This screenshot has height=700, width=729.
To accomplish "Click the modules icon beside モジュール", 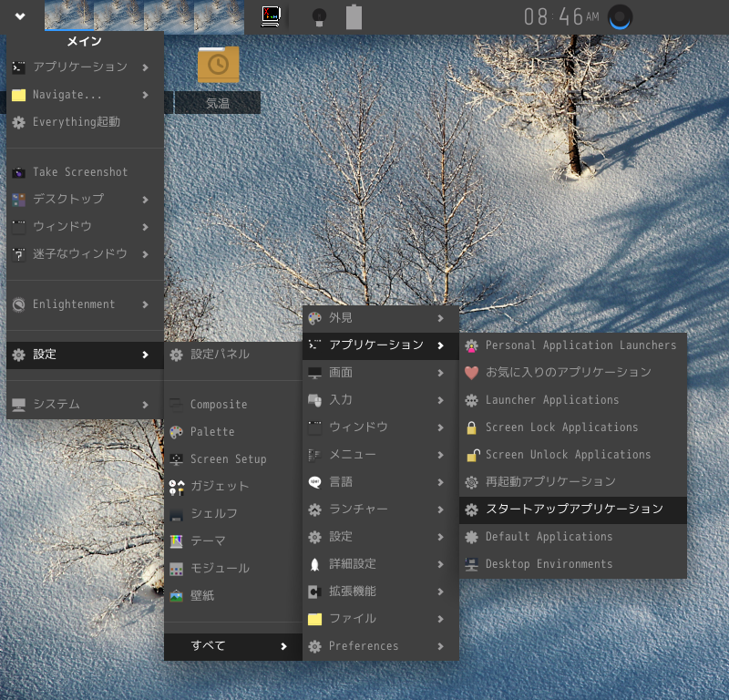I will pyautogui.click(x=176, y=569).
